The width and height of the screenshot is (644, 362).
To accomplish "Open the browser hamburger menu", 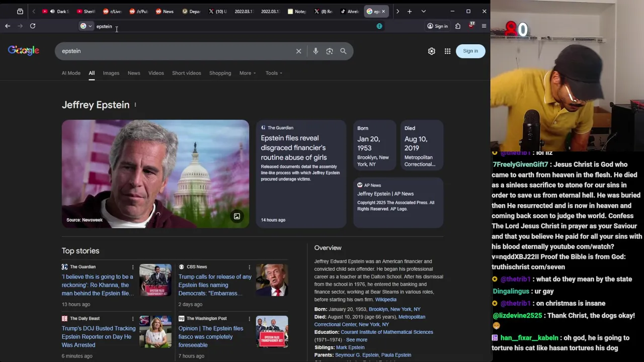I will (x=484, y=26).
